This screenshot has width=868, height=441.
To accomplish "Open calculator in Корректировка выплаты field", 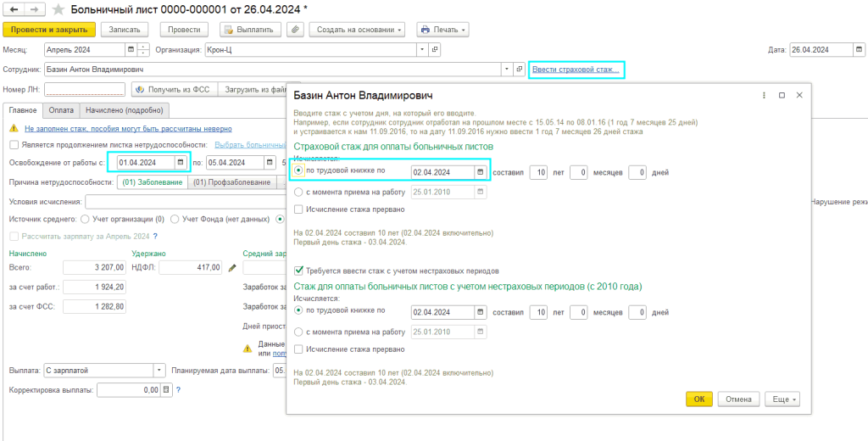I will [166, 390].
